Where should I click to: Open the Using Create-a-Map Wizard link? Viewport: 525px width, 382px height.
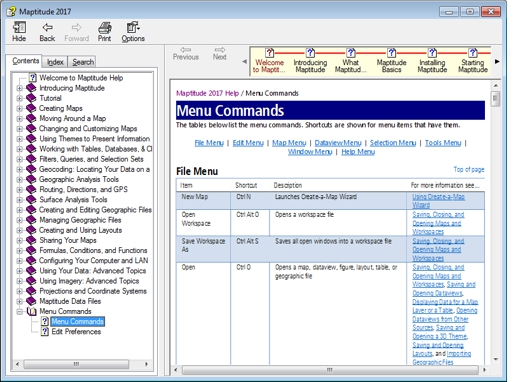point(438,201)
